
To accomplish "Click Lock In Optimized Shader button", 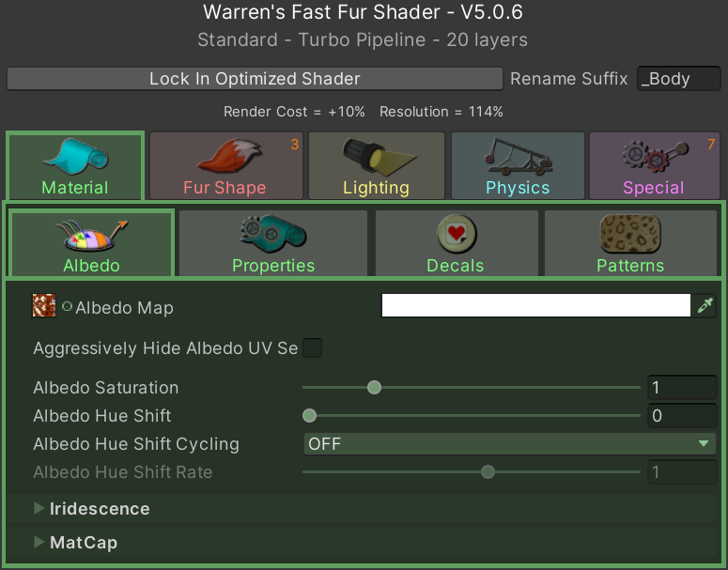I will click(255, 79).
